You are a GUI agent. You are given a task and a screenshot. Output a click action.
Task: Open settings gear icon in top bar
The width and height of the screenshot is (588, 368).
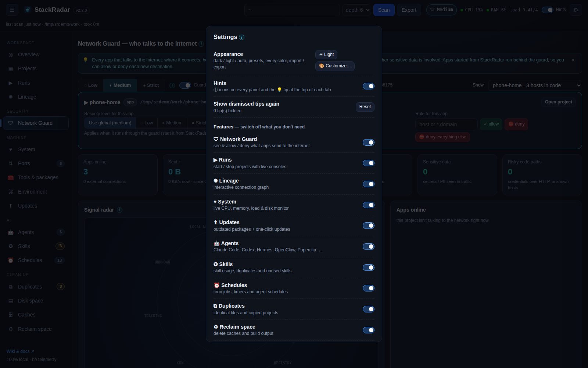(x=576, y=10)
